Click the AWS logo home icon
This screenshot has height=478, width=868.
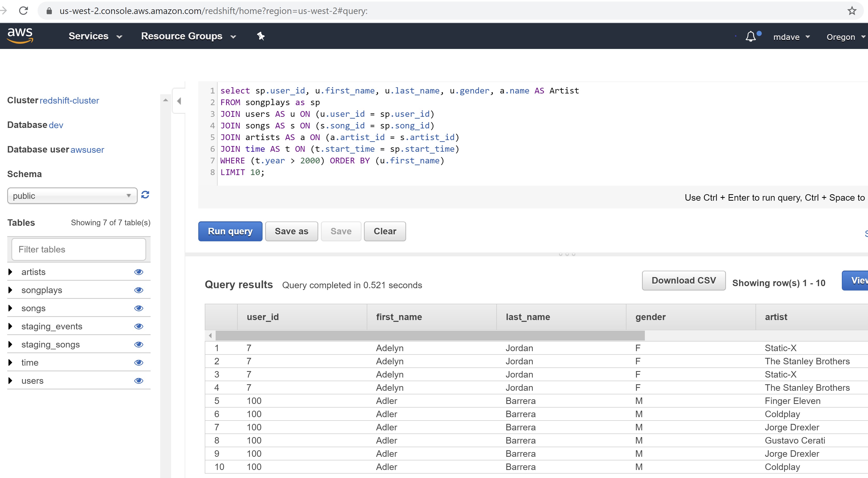(20, 36)
